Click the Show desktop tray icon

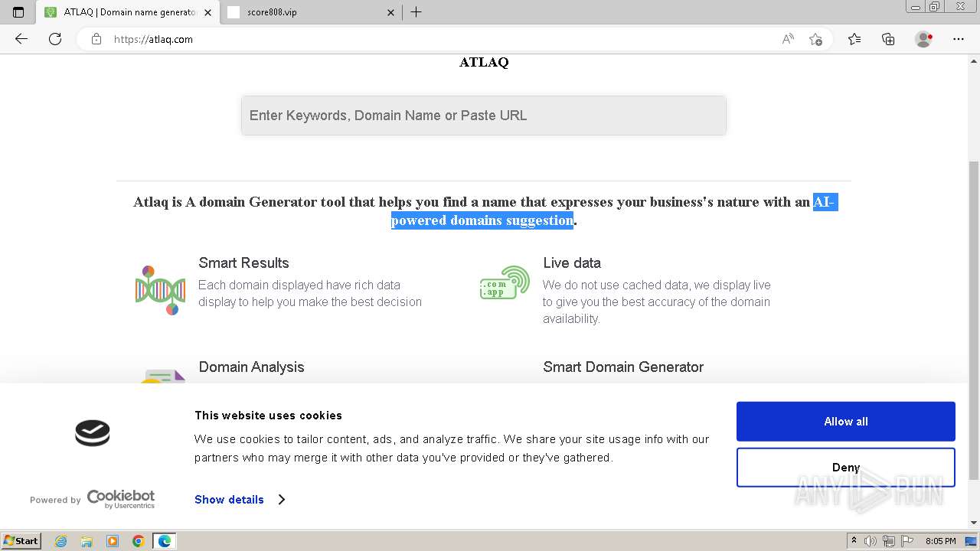pyautogui.click(x=971, y=541)
